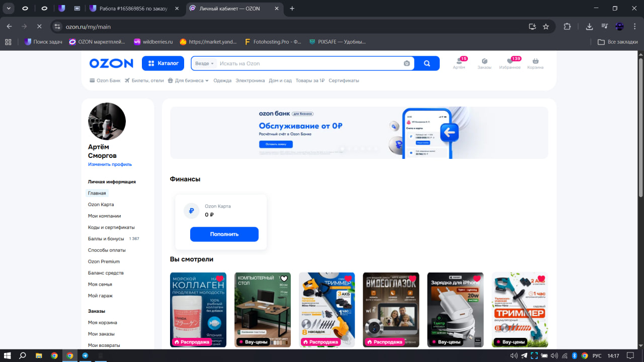Focus the Искать на Ozon search field
The image size is (644, 362).
pyautogui.click(x=309, y=63)
